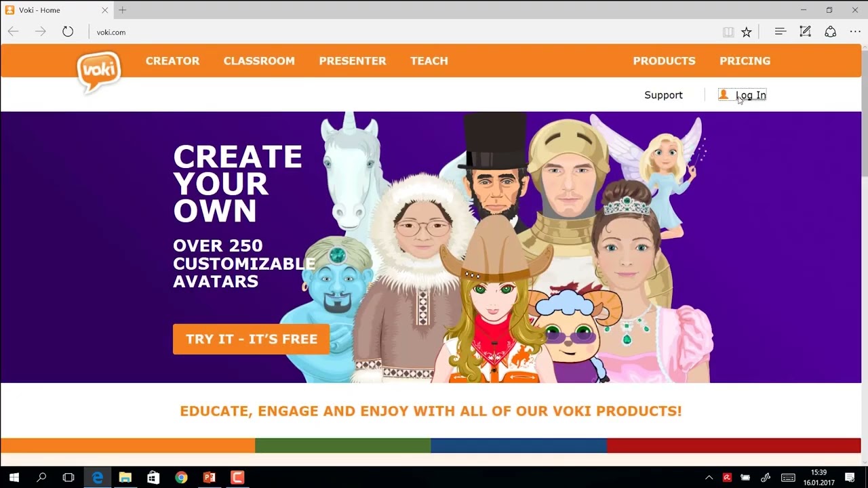Add page to favorites star icon
The height and width of the screenshot is (488, 868).
(x=747, y=32)
